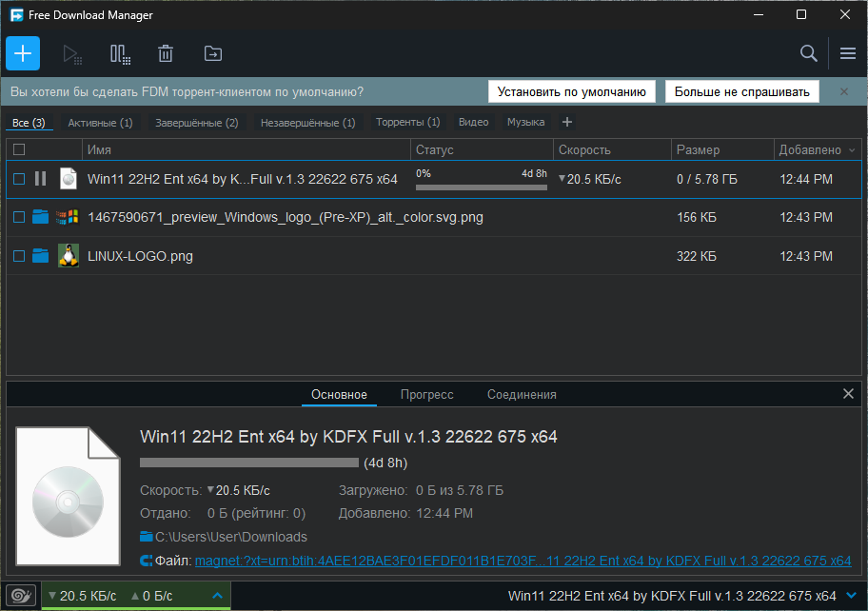Tick the select-all checkbox in header
Image resolution: width=868 pixels, height=611 pixels.
(x=19, y=149)
